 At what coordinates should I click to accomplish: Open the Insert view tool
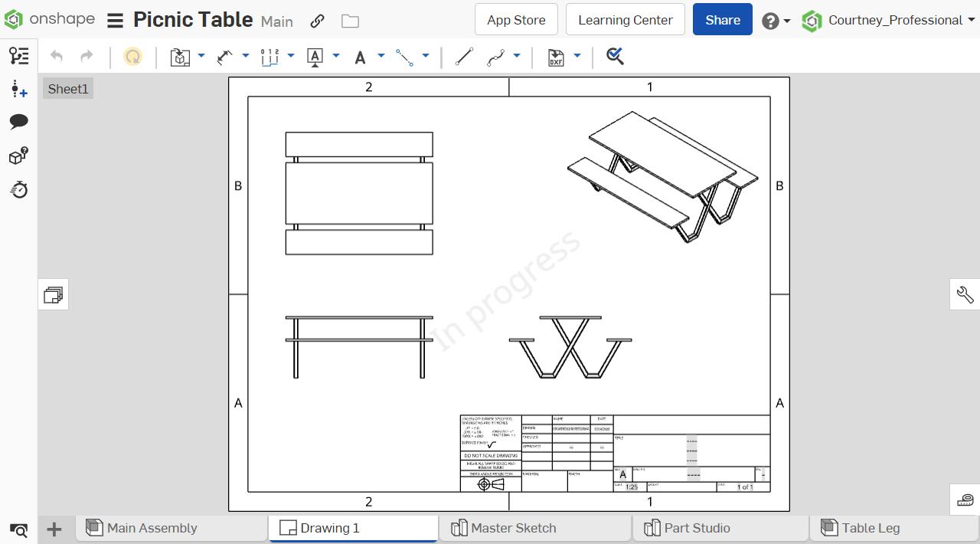181,57
